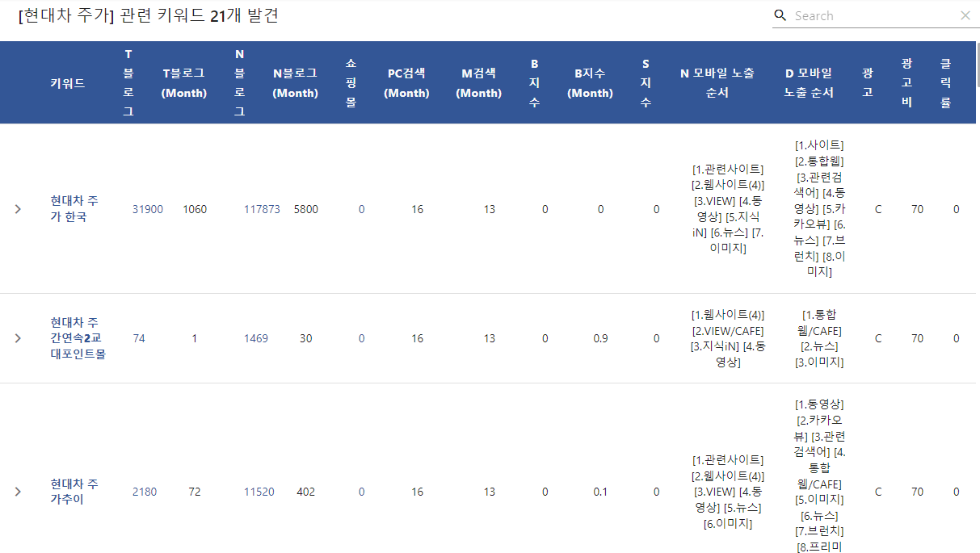Sort by S지수 column header

pyautogui.click(x=646, y=83)
